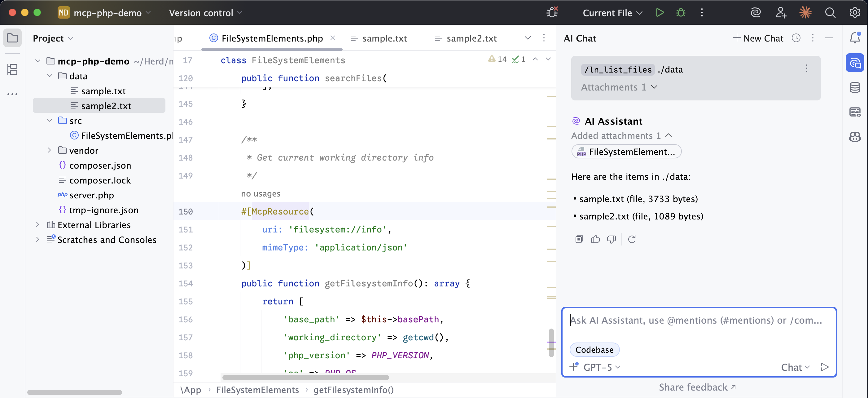Open the Current File run configuration dropdown
This screenshot has height=398, width=868.
point(612,13)
